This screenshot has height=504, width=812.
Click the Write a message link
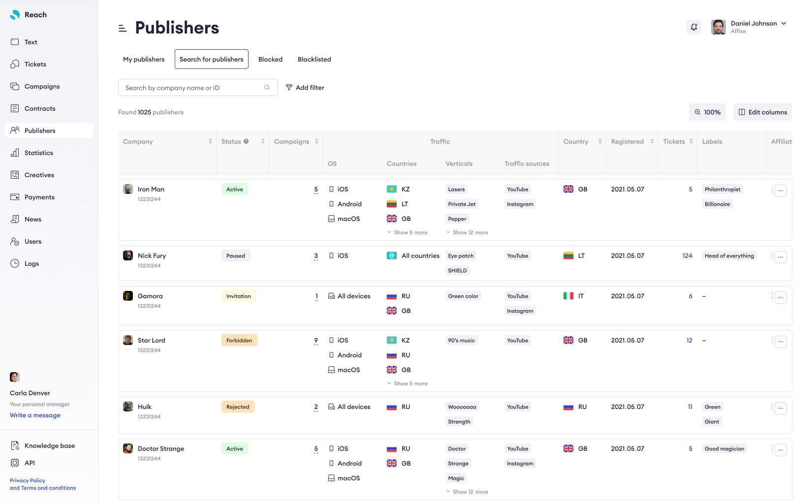coord(34,415)
